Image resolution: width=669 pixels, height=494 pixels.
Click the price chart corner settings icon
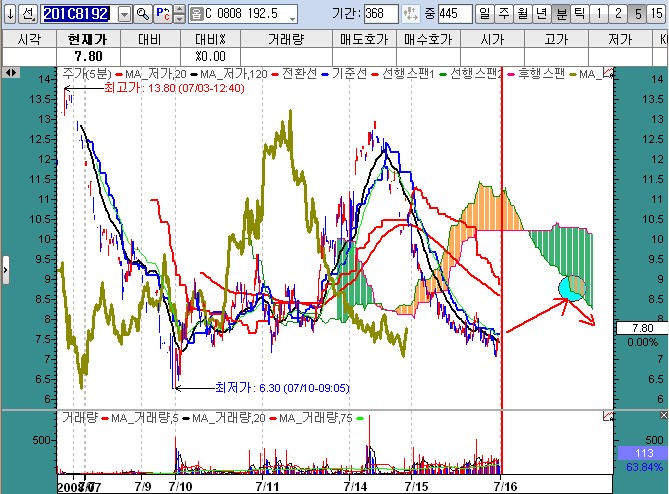[x=607, y=73]
